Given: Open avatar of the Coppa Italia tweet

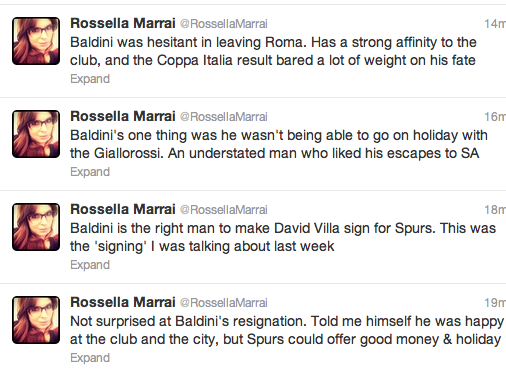Looking at the screenshot, I should [x=36, y=41].
